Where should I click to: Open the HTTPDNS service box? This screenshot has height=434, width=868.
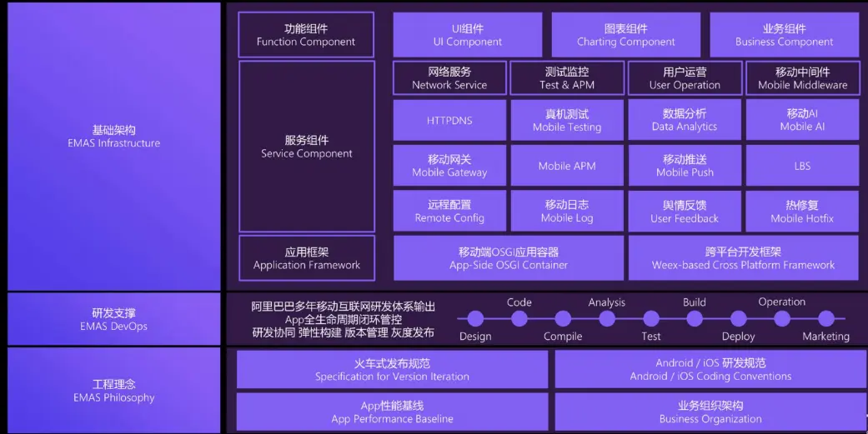[449, 120]
